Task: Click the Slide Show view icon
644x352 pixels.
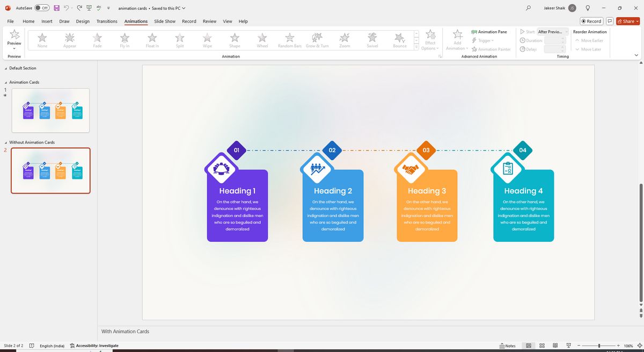Action: 568,346
